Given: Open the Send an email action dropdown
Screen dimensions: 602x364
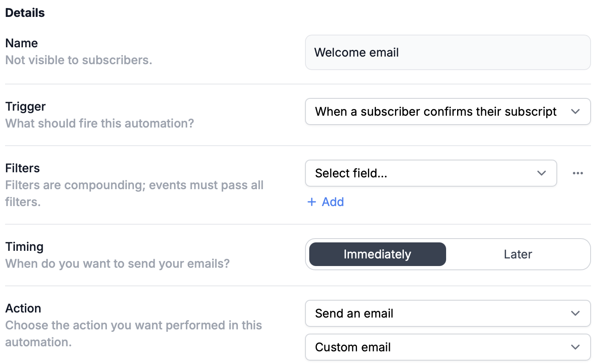Looking at the screenshot, I should pyautogui.click(x=448, y=313).
